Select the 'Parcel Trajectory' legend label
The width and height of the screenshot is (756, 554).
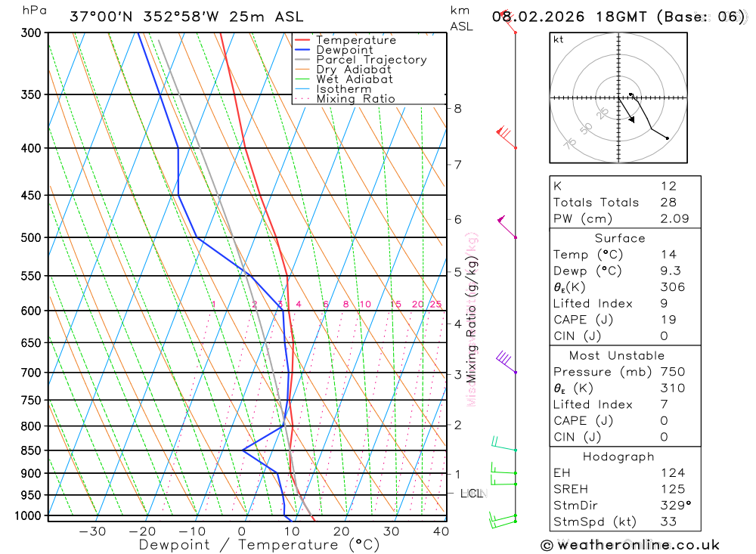pyautogui.click(x=371, y=60)
